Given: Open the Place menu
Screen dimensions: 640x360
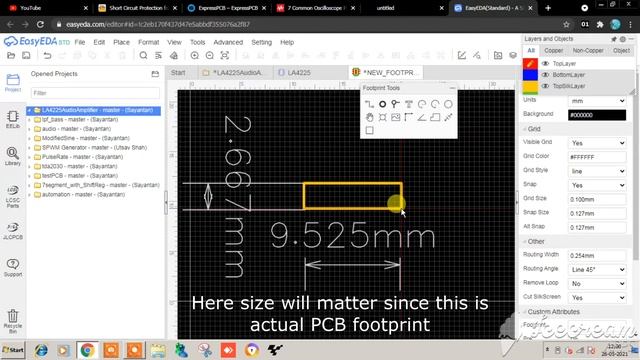Looking at the screenshot, I should click(121, 42).
